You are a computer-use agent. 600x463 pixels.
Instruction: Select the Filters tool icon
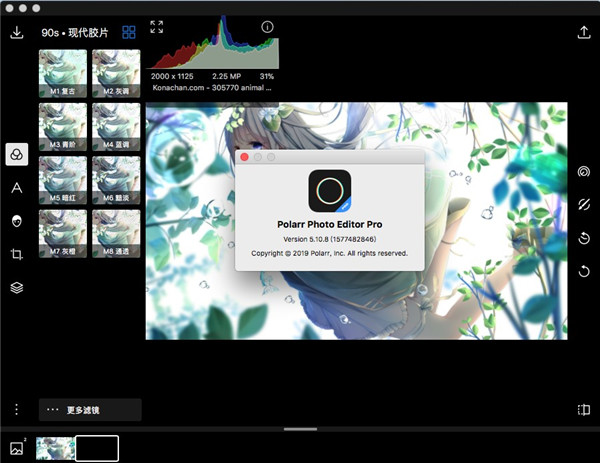coord(17,155)
